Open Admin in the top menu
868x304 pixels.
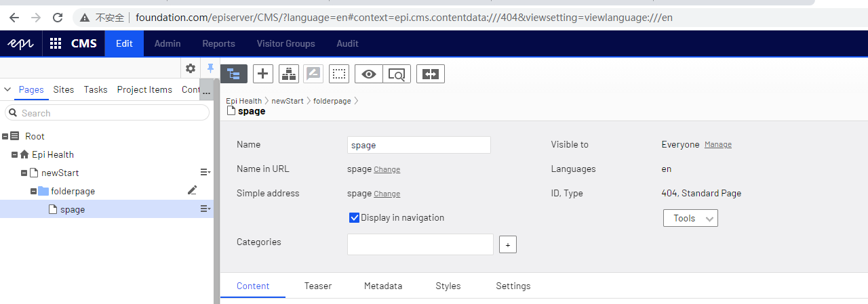click(167, 43)
